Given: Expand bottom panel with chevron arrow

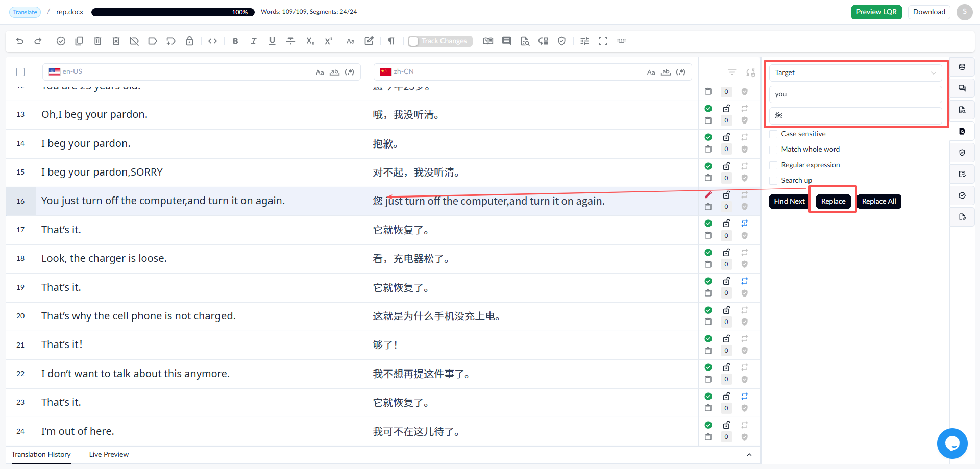Looking at the screenshot, I should (749, 455).
